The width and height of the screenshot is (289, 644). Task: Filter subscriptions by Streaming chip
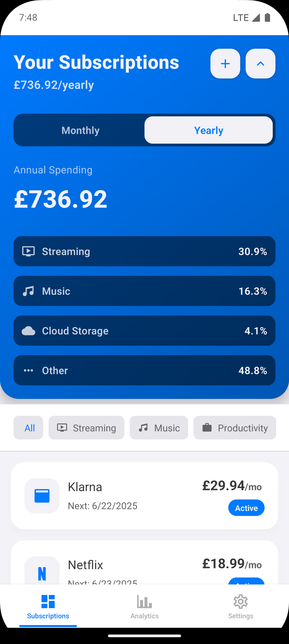(x=86, y=428)
